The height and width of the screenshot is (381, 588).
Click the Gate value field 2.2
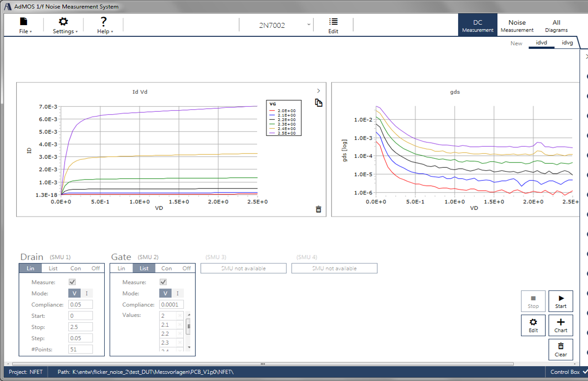click(168, 334)
